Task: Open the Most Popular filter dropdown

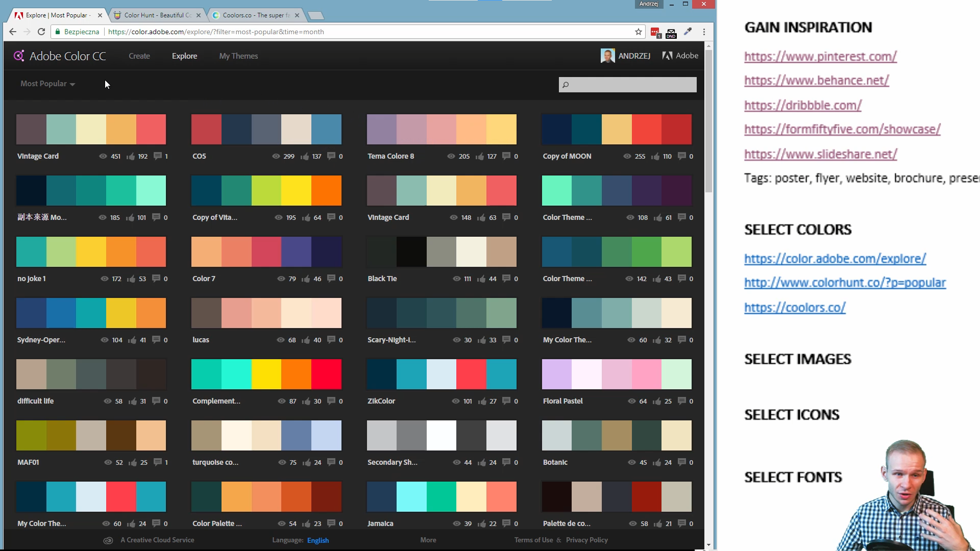Action: click(x=47, y=84)
